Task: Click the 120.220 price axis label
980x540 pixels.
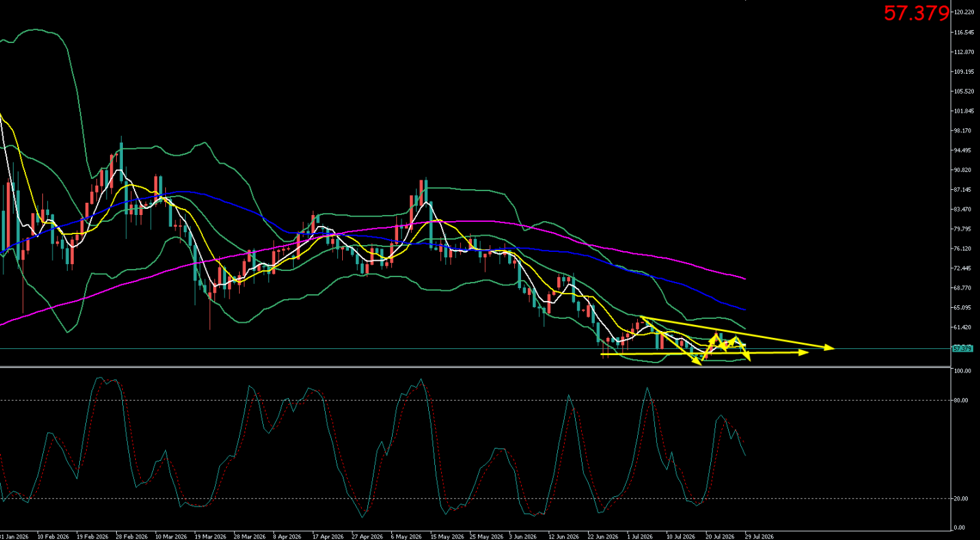Action: tap(964, 12)
